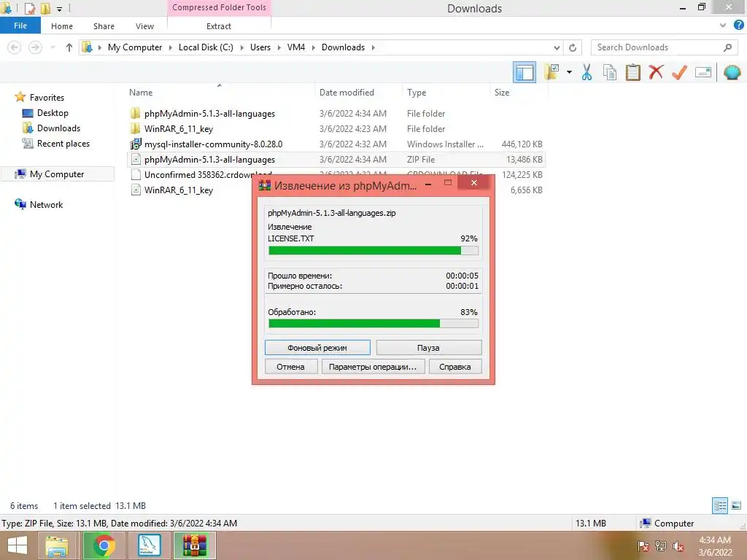This screenshot has width=747, height=560.
Task: Select Downloads in navigation pane
Action: [x=58, y=128]
